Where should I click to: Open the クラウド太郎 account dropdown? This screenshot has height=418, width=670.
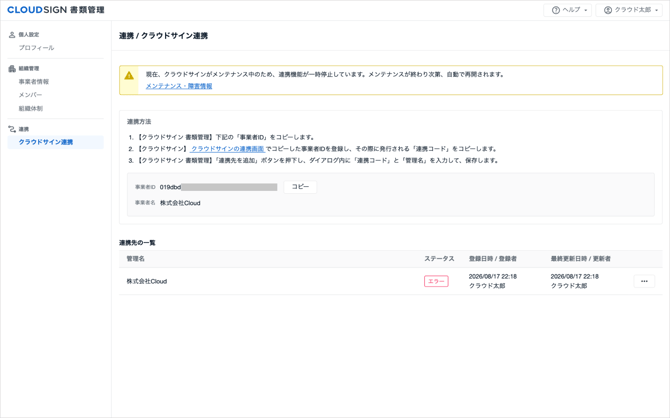(629, 10)
